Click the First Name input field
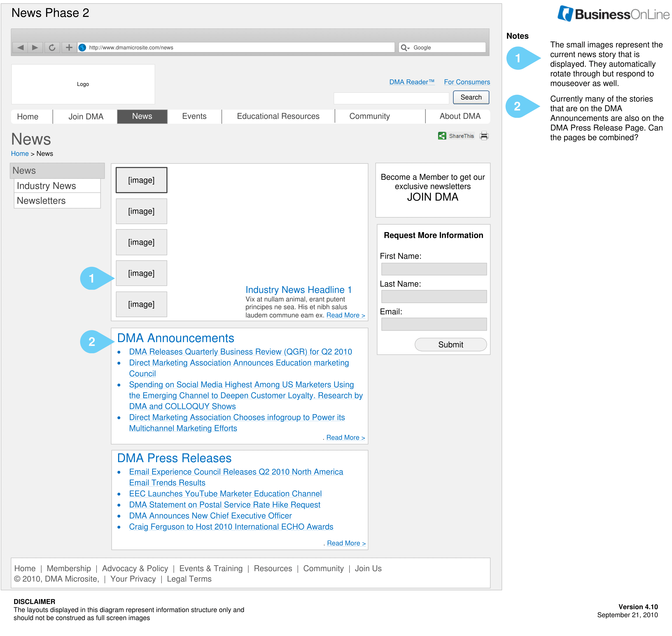 [x=434, y=269]
